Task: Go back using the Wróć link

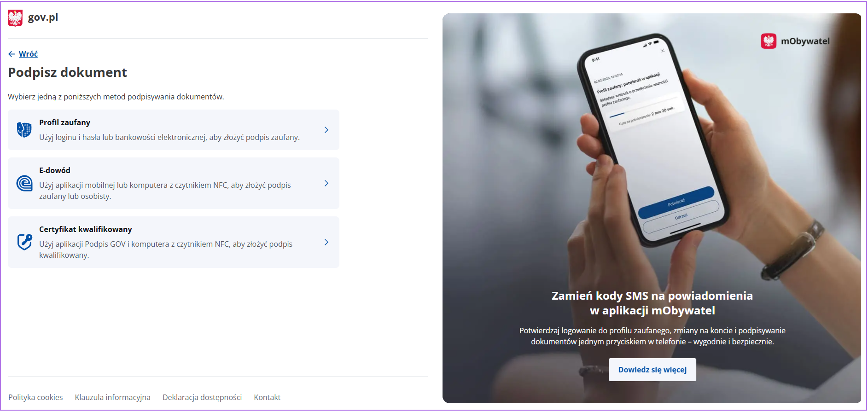Action: point(28,54)
